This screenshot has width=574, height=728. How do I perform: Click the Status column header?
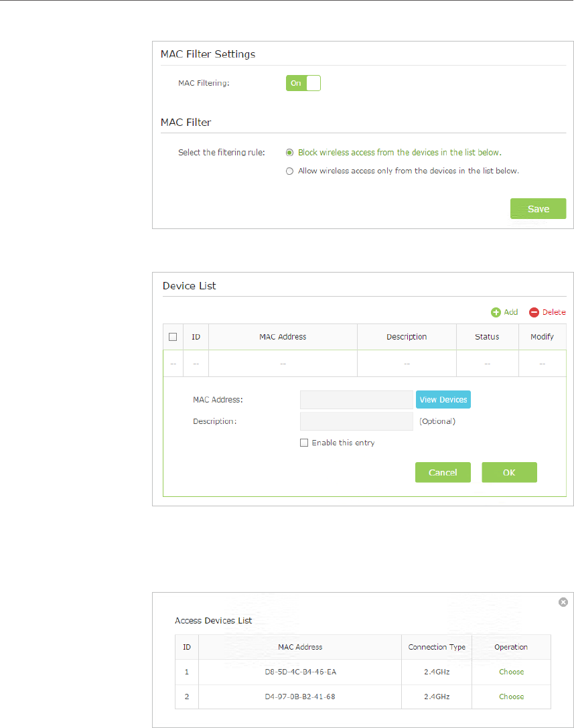(x=487, y=337)
